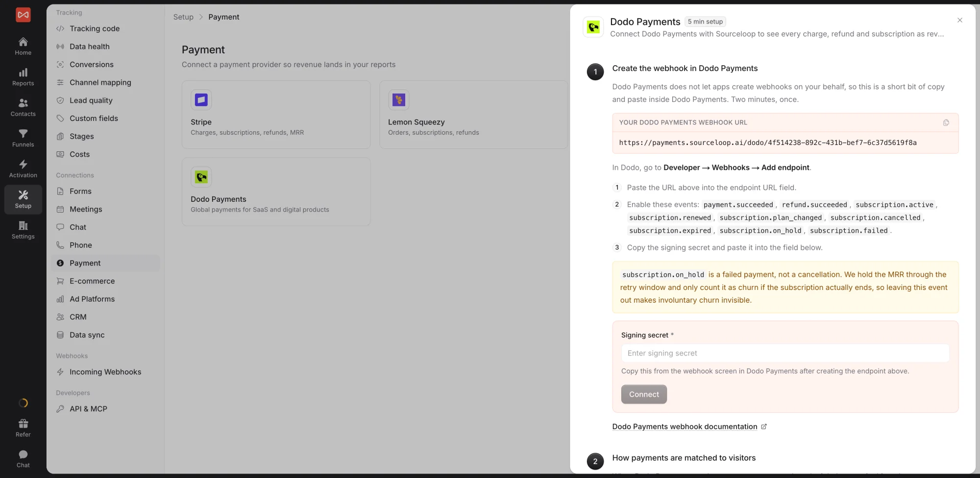Viewport: 980px width, 478px height.
Task: Click Setup in the breadcrumb
Action: click(183, 17)
